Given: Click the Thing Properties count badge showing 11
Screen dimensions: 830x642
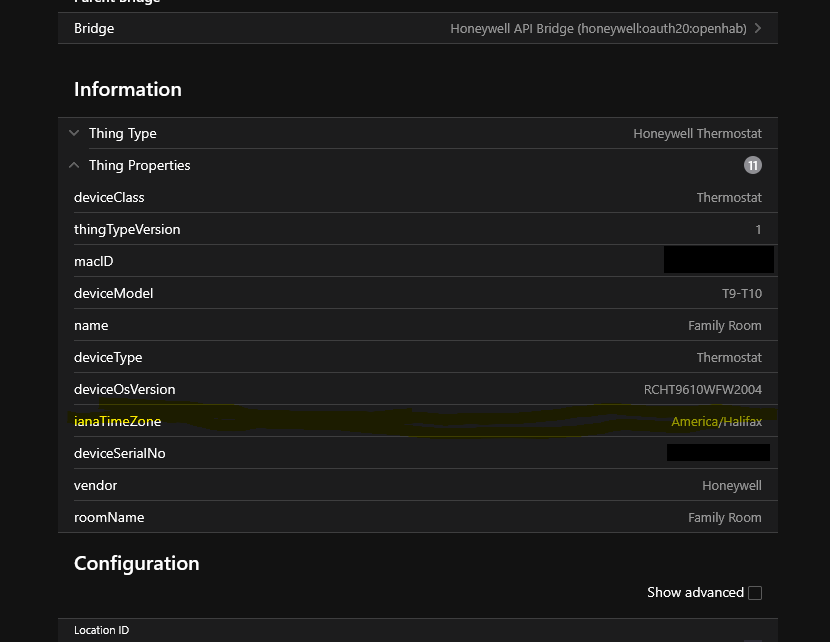Looking at the screenshot, I should [752, 164].
